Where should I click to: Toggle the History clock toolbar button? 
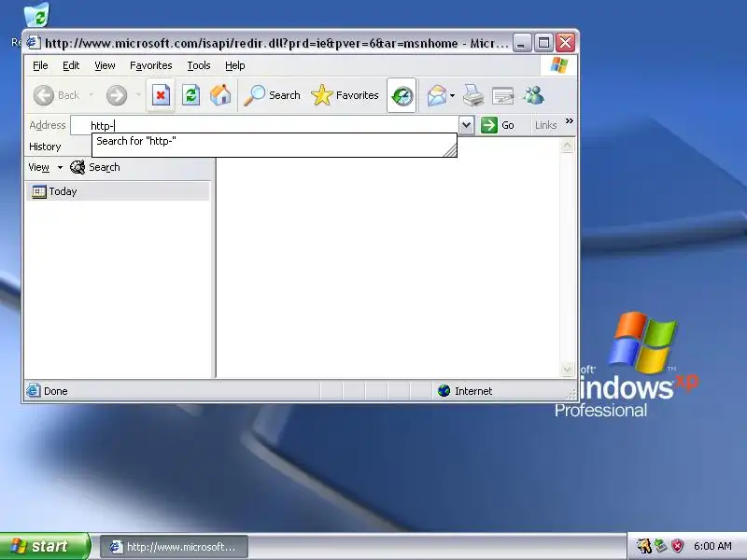tap(402, 96)
